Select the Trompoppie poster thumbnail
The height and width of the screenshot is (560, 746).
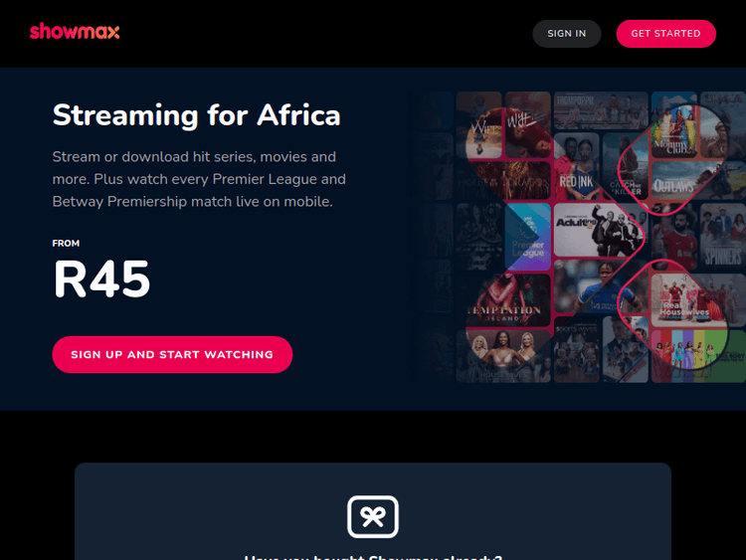[601, 110]
